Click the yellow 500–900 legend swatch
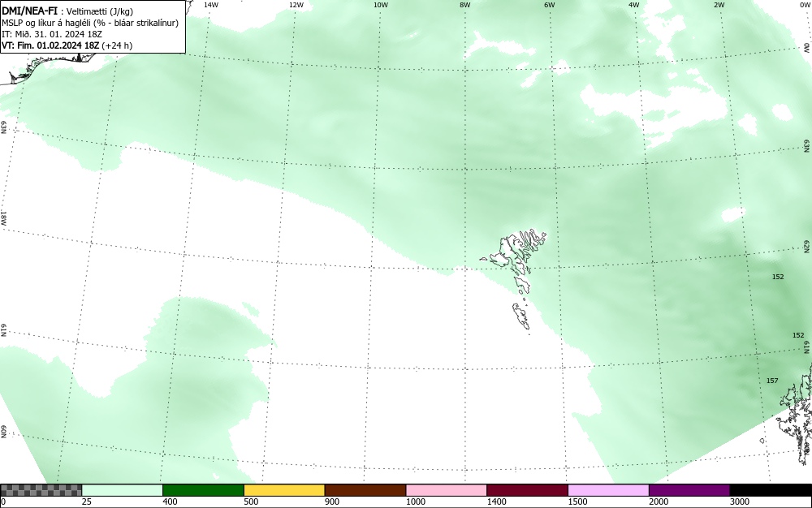 coord(283,490)
